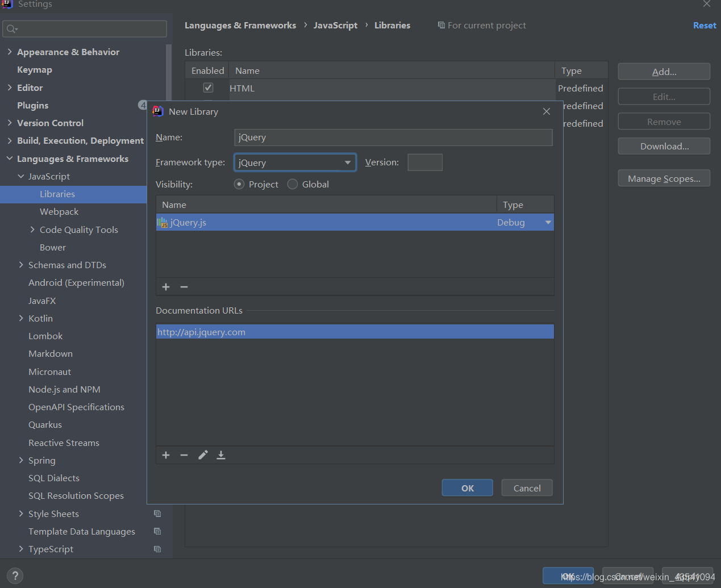Screen dimensions: 721x588
Task: Click the Enabled column header
Action: tap(207, 70)
